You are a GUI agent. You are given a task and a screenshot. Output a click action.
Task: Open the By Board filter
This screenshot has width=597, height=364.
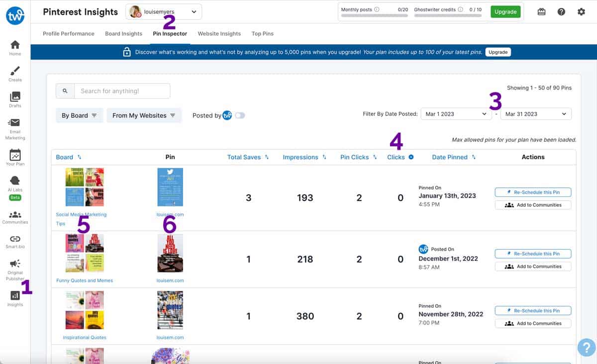(x=79, y=115)
